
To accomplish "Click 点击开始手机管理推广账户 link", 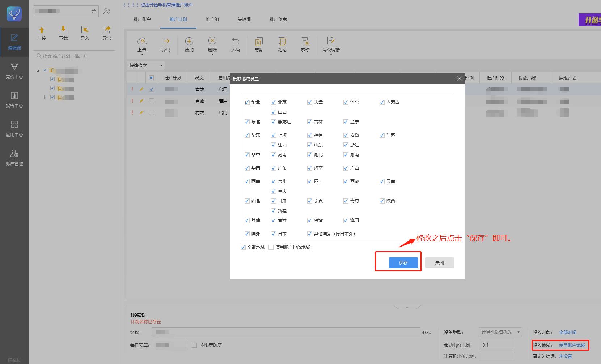I will point(167,5).
